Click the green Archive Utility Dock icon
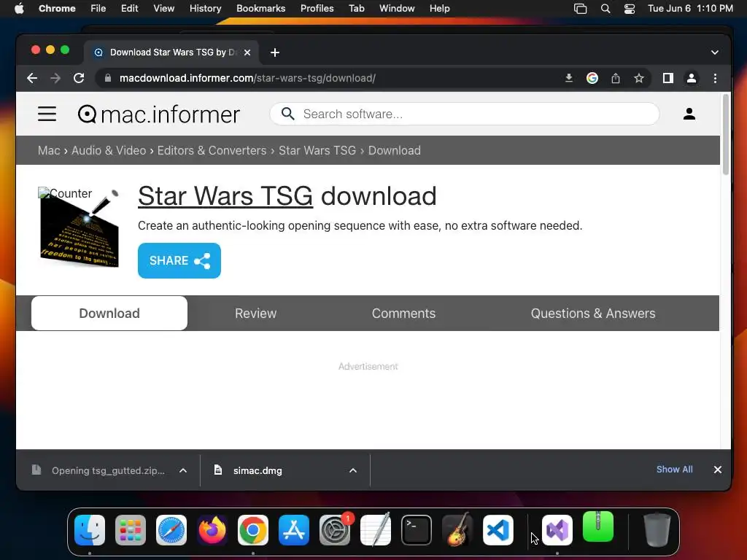This screenshot has height=560, width=747. (598, 526)
